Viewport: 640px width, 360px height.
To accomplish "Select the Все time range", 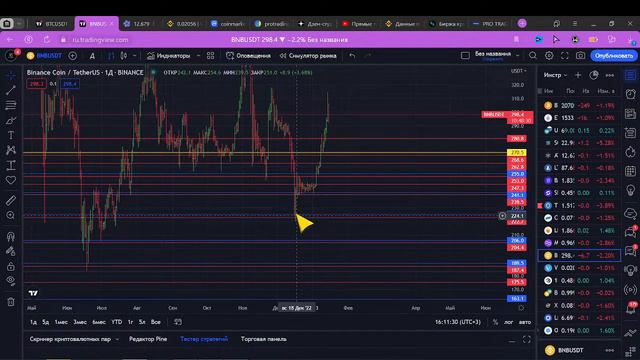I will point(156,322).
